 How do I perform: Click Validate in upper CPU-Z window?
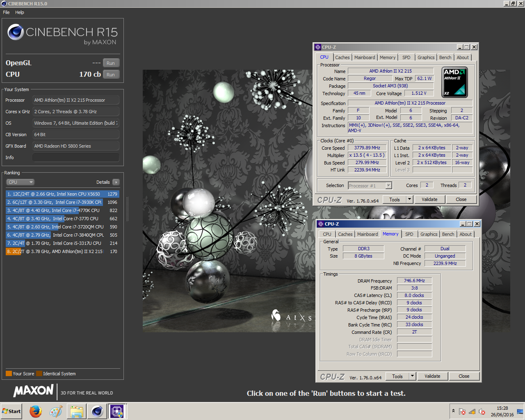pos(429,200)
